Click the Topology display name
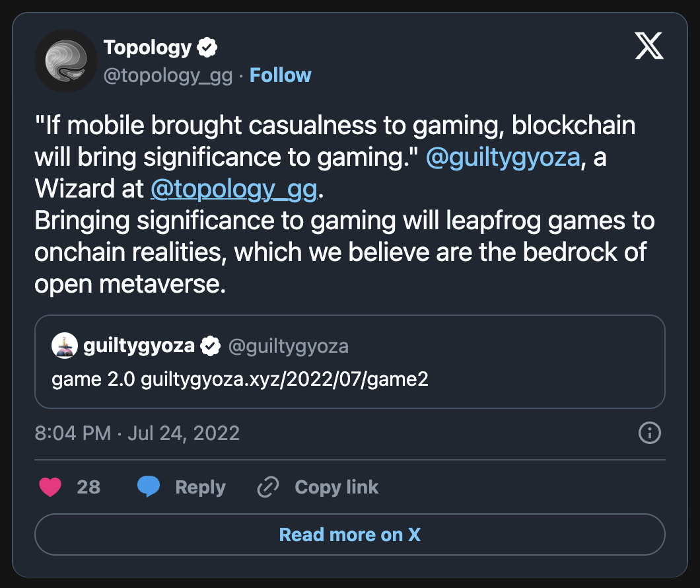 click(x=147, y=48)
